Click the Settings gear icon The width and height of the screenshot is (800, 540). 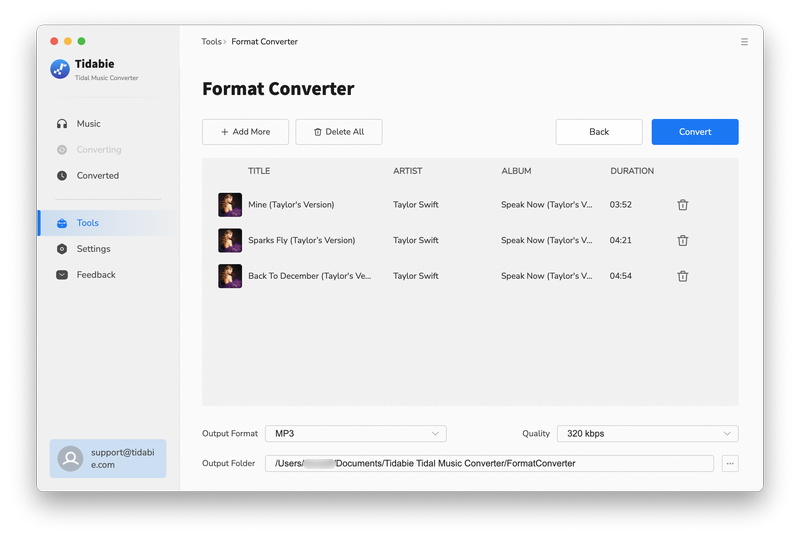pyautogui.click(x=62, y=249)
